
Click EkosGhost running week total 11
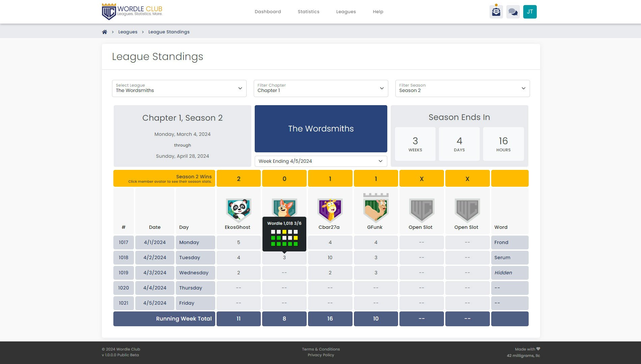click(239, 319)
